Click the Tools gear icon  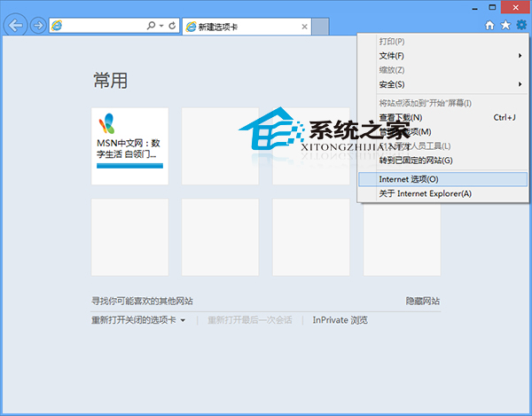pyautogui.click(x=520, y=26)
